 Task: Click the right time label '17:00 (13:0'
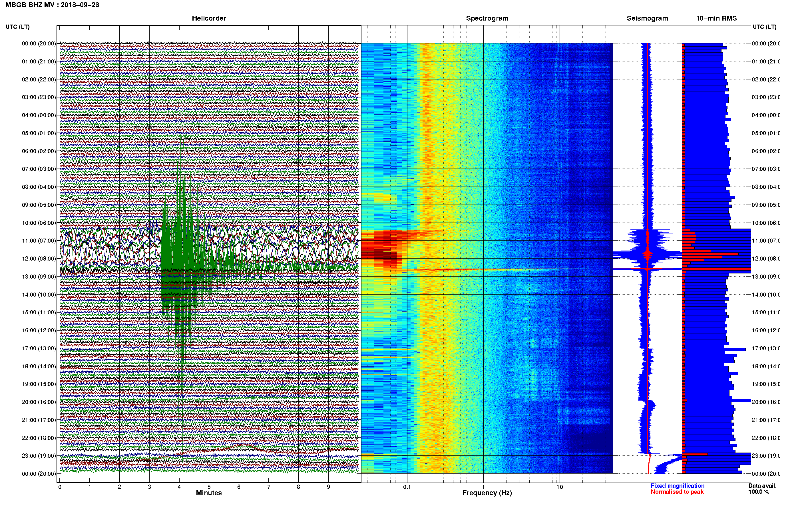coord(766,348)
